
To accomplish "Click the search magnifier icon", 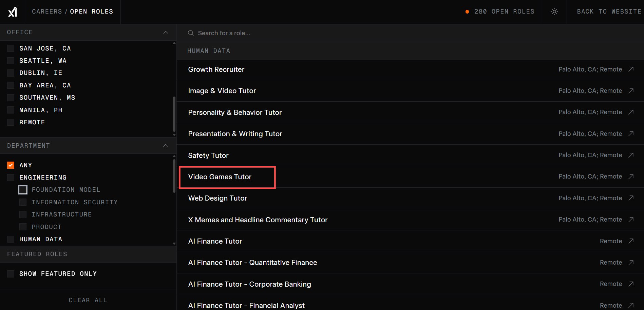I will [x=191, y=33].
